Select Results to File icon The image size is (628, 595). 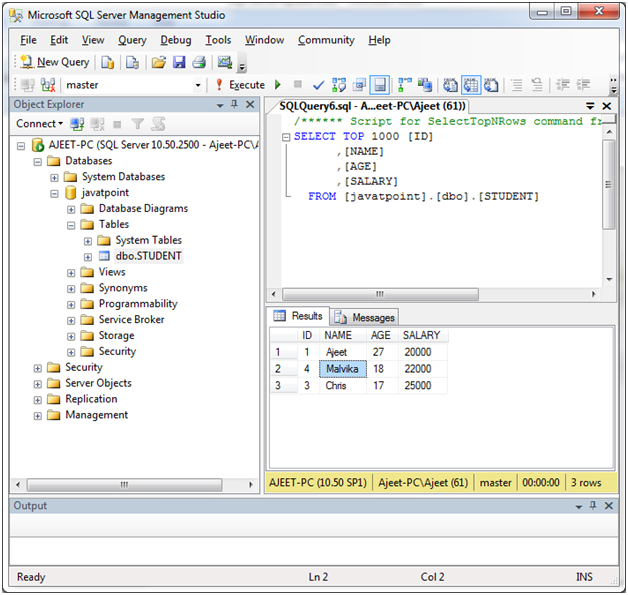click(x=491, y=85)
